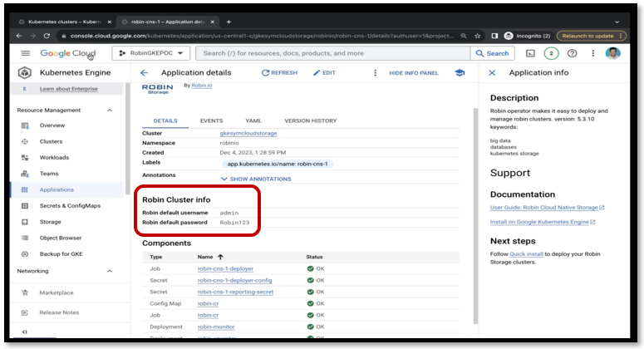This screenshot has height=349, width=644.
Task: Click the Robin.io vendor link
Action: [202, 86]
